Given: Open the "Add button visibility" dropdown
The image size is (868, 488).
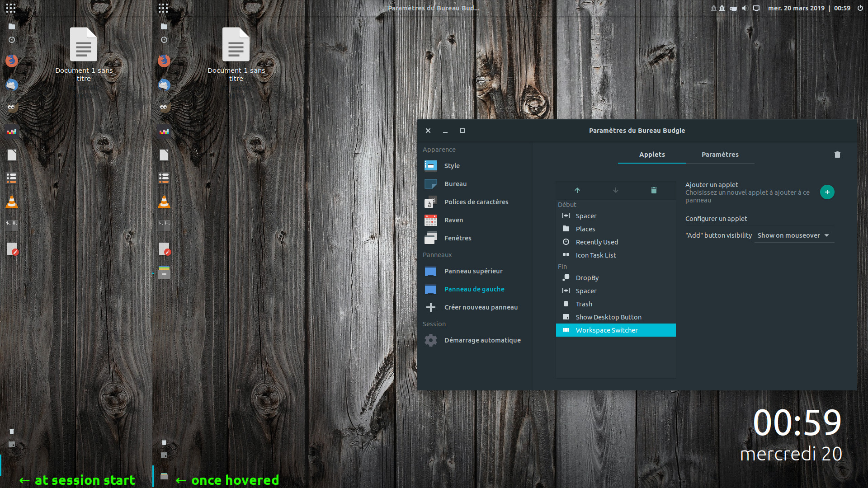Looking at the screenshot, I should pos(793,235).
